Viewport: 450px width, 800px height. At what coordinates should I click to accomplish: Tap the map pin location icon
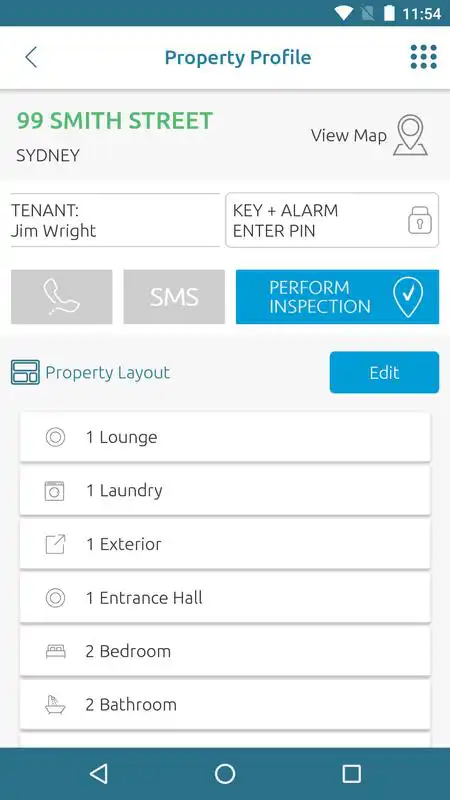(x=410, y=135)
